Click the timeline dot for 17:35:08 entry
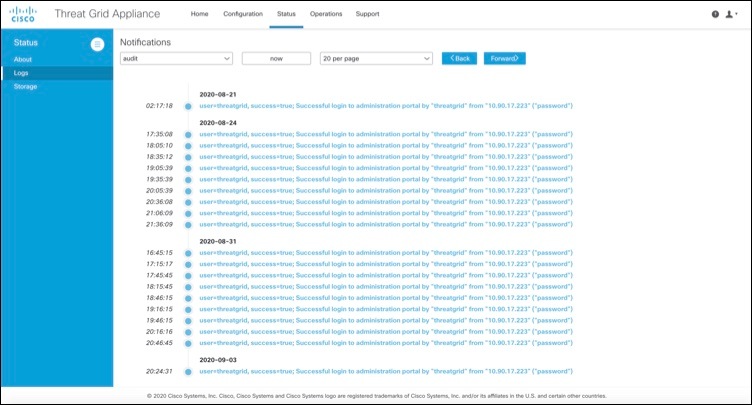Viewport: 752px width, 405px height. click(x=188, y=135)
